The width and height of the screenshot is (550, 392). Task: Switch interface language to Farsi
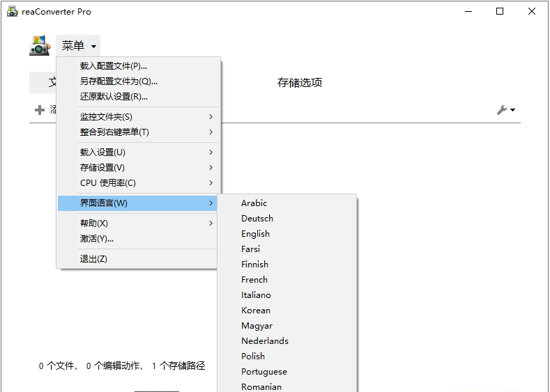click(x=287, y=249)
